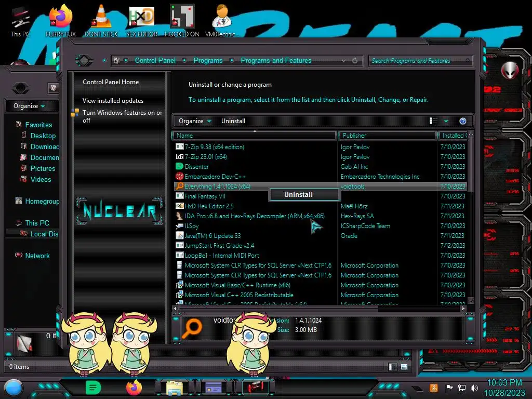The image size is (532, 399).
Task: Open View installed updates link
Action: pyautogui.click(x=113, y=101)
